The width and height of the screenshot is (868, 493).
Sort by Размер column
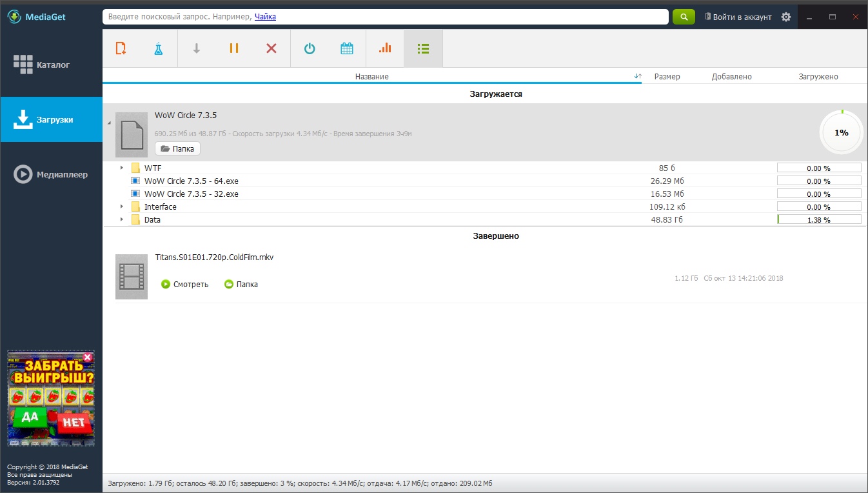[x=667, y=76]
